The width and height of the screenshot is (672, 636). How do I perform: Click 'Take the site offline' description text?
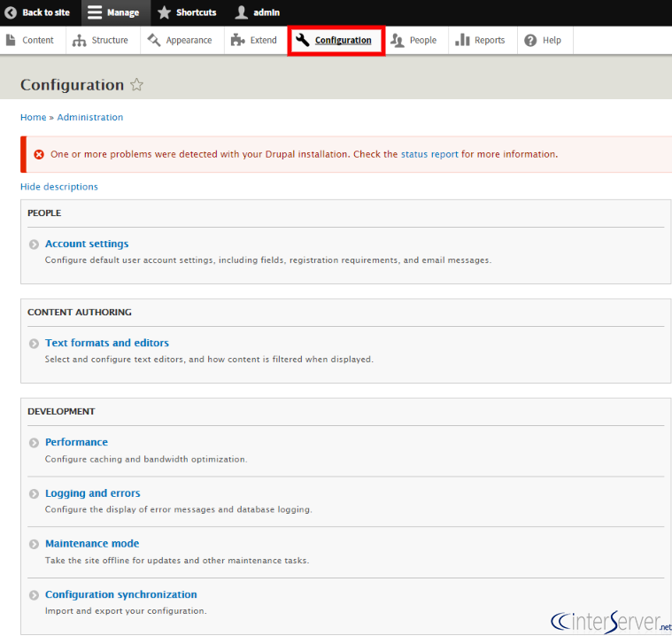[177, 561]
